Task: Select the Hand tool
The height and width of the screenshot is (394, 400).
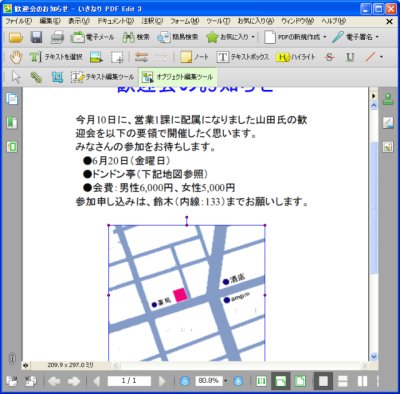Action: (16, 57)
